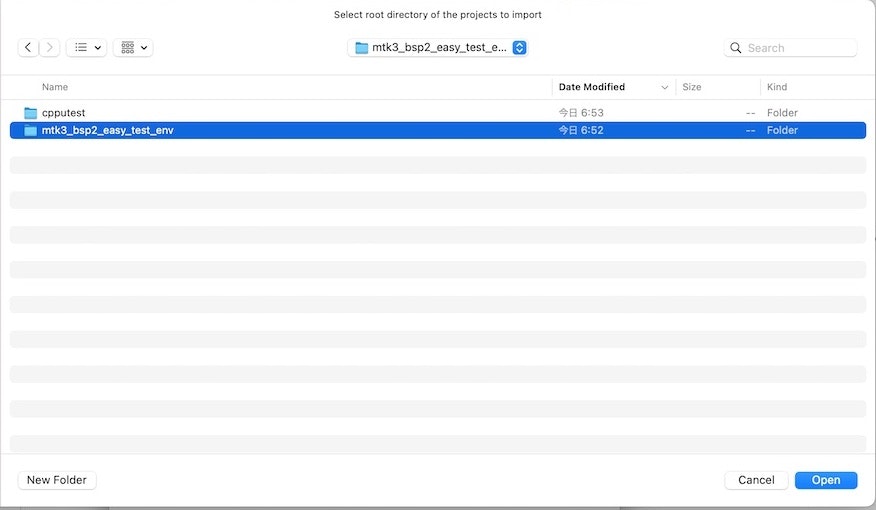Select the mtk3_bsp2_easy_test_env folder name
This screenshot has width=876, height=510.
click(108, 130)
